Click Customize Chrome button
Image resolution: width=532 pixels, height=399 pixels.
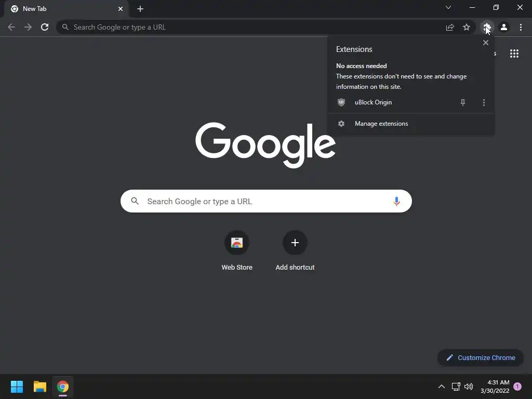[481, 357]
